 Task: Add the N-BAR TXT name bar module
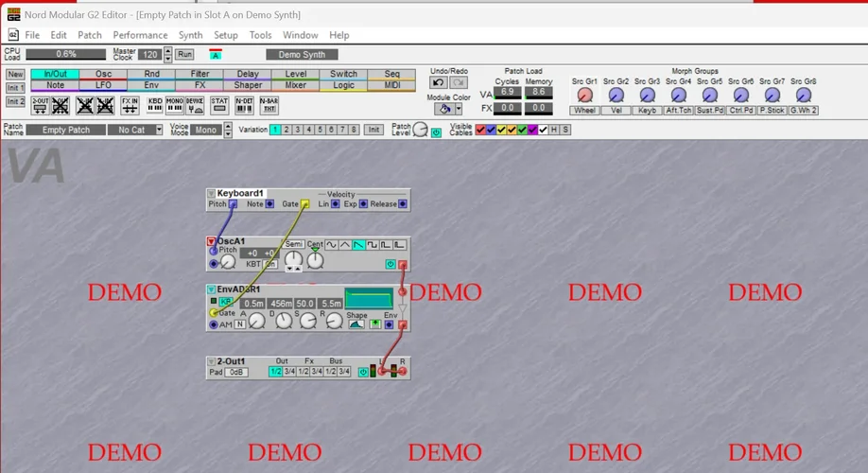[x=269, y=105]
